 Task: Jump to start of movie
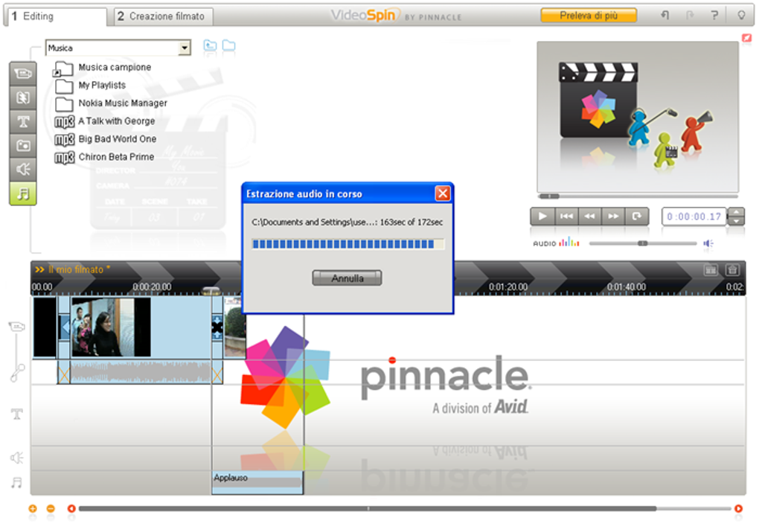point(566,217)
